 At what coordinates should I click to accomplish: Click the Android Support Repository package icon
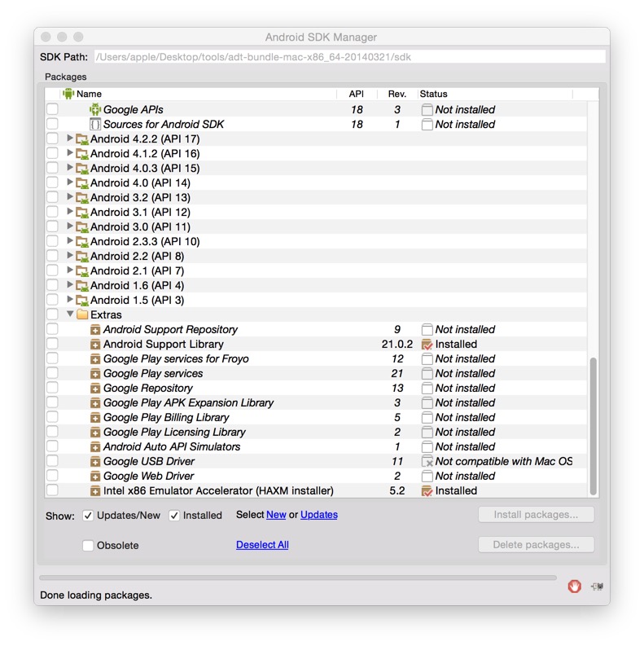[95, 330]
